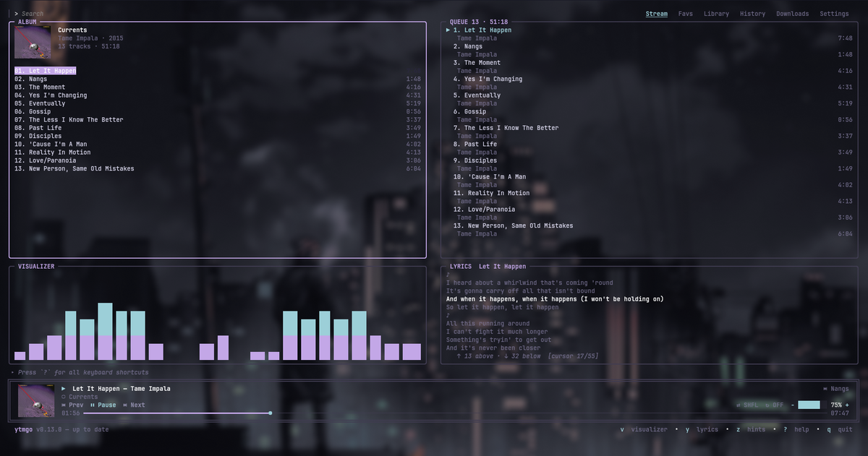
Task: Toggle repeat mode showing OFF
Action: point(775,405)
